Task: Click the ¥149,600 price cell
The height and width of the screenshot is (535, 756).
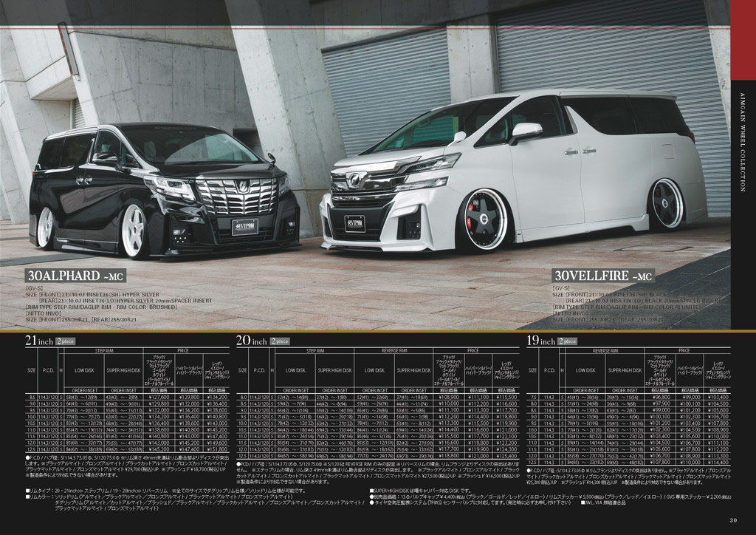Action: coord(216,443)
